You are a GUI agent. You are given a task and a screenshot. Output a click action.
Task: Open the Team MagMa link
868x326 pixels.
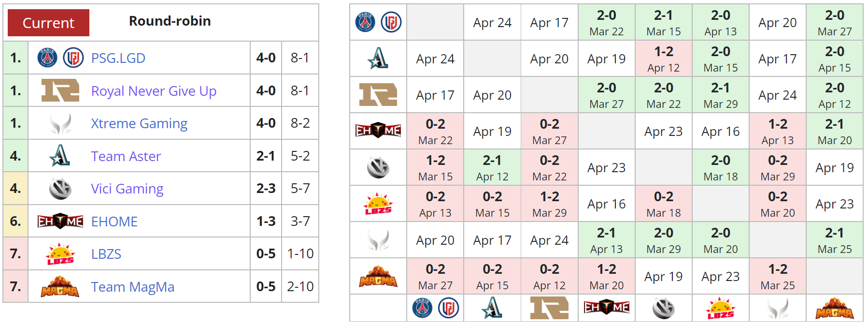(133, 287)
